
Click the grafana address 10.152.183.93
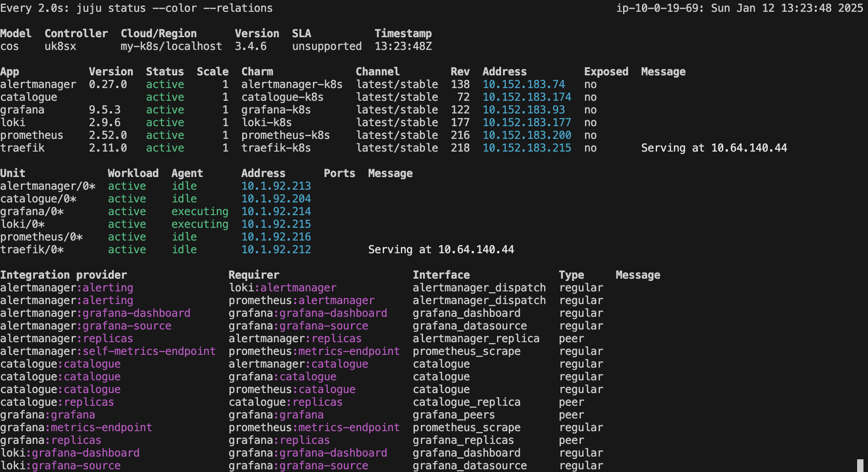(524, 110)
